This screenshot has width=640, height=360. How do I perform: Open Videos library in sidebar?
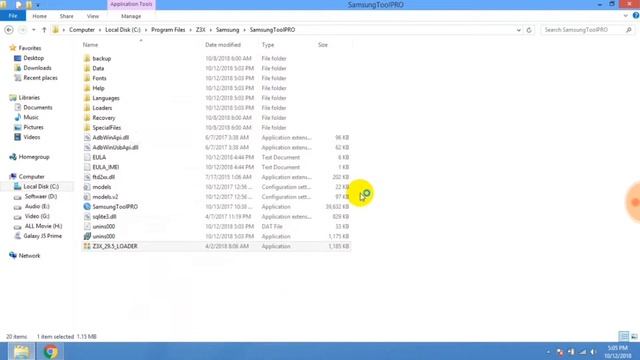click(x=31, y=137)
